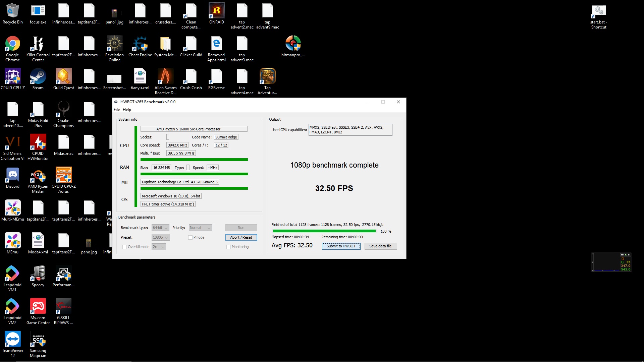Click the hardware monitor gadget widget
The height and width of the screenshot is (362, 644).
pyautogui.click(x=611, y=262)
